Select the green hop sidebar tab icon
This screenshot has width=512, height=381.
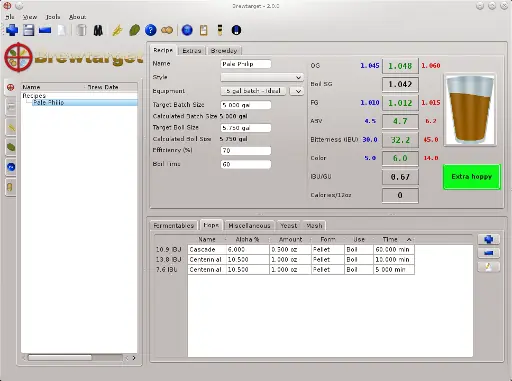click(x=11, y=147)
